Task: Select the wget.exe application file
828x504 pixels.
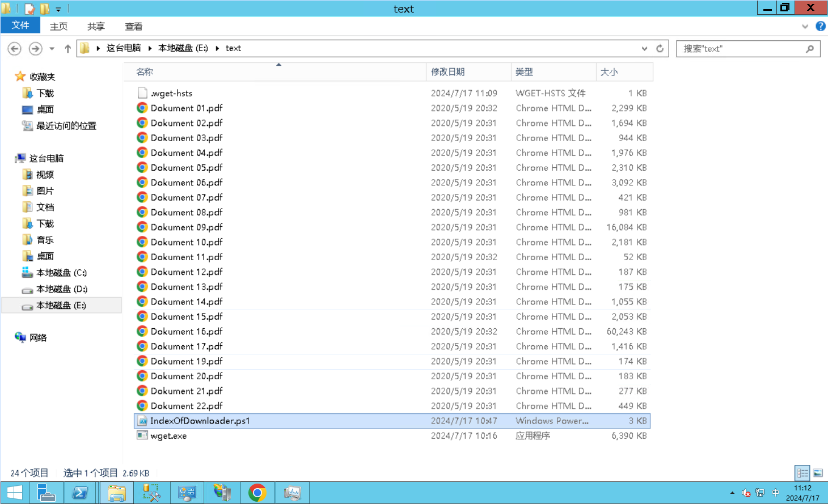Action: (x=168, y=436)
